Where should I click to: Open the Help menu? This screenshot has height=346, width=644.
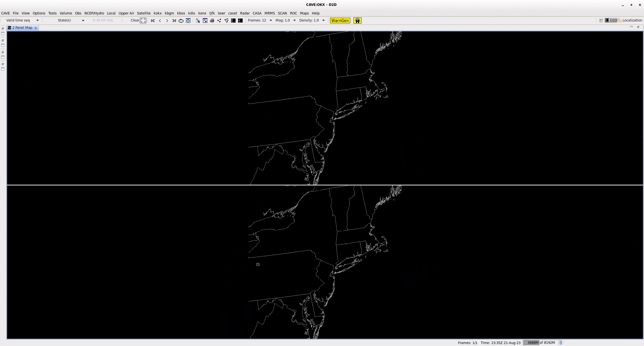(x=315, y=13)
